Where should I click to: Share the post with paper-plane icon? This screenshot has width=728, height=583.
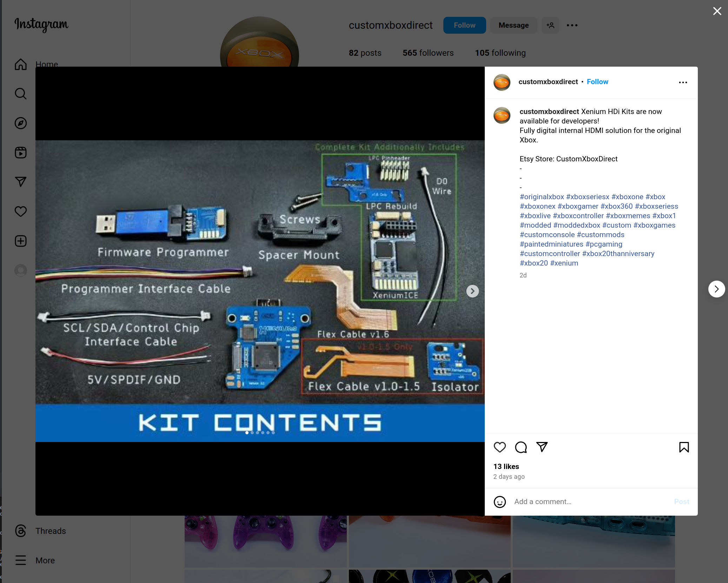(542, 447)
